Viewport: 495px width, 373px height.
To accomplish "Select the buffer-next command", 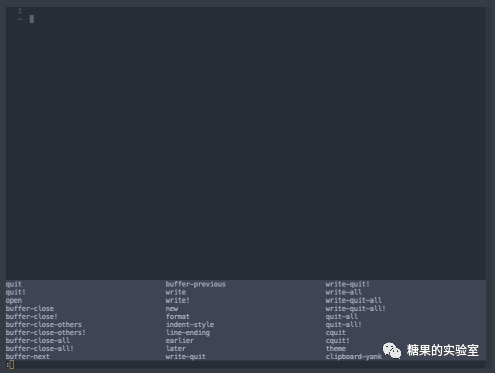I will pos(28,356).
